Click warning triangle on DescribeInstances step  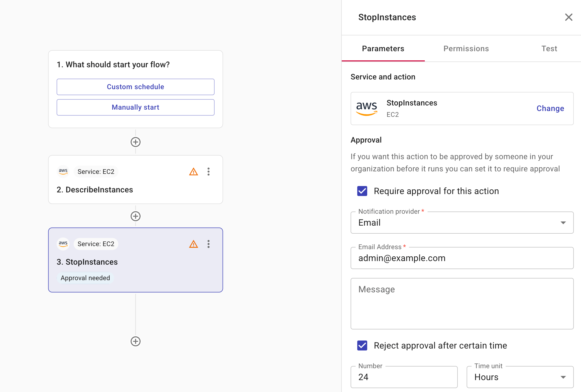(x=193, y=172)
